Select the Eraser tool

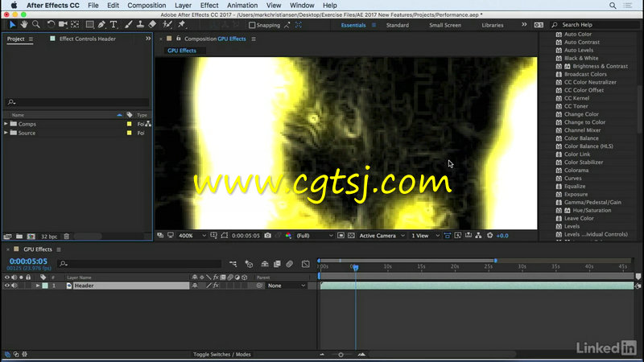point(152,25)
